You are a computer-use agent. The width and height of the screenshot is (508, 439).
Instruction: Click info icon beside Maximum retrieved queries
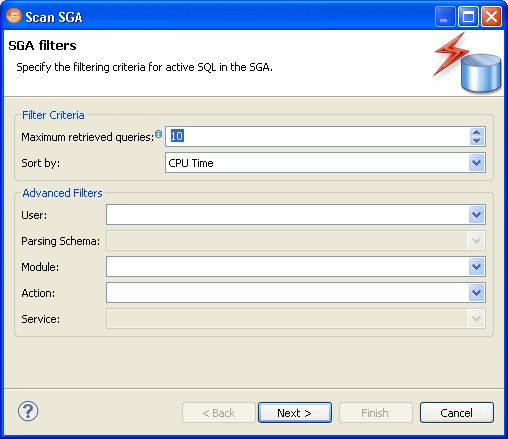pos(159,134)
